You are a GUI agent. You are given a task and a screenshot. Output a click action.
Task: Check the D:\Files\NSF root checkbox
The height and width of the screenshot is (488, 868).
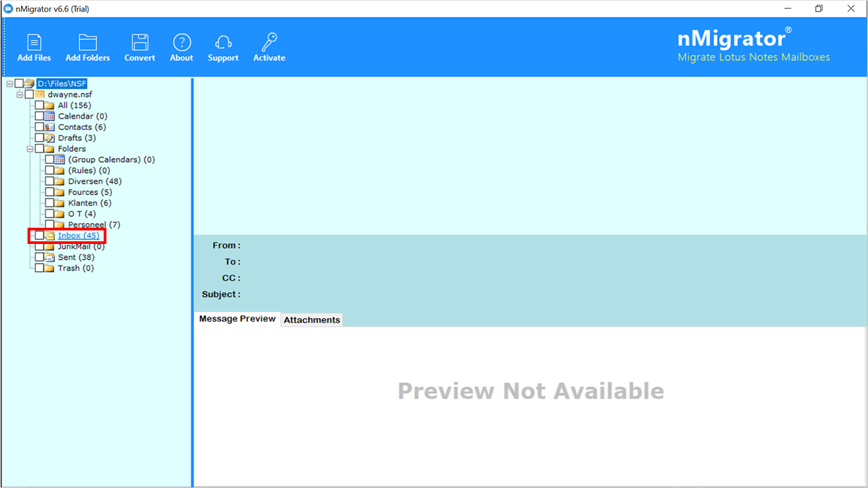click(19, 83)
